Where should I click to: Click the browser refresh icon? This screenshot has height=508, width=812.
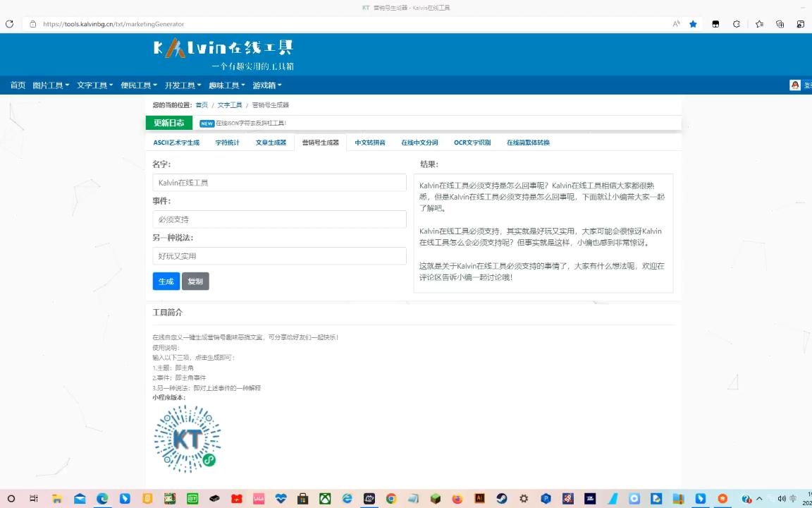pyautogui.click(x=9, y=24)
